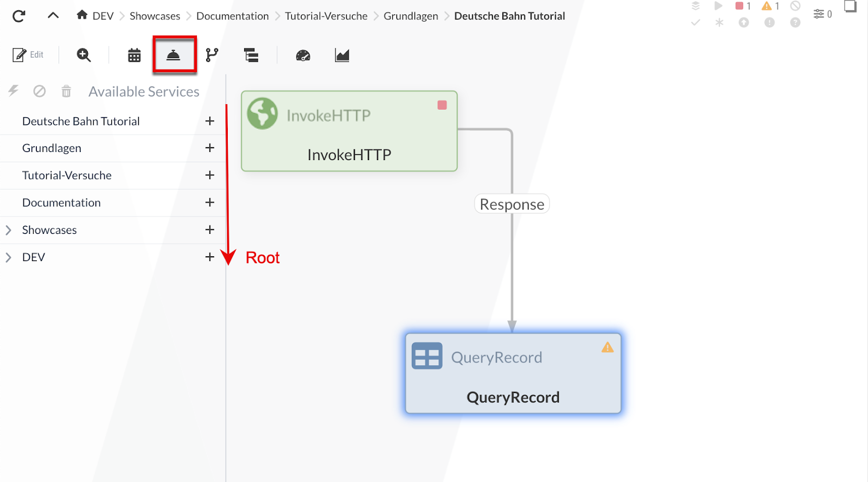Viewport: 868px width, 482px height.
Task: Click the up arrow to parent level
Action: click(53, 16)
